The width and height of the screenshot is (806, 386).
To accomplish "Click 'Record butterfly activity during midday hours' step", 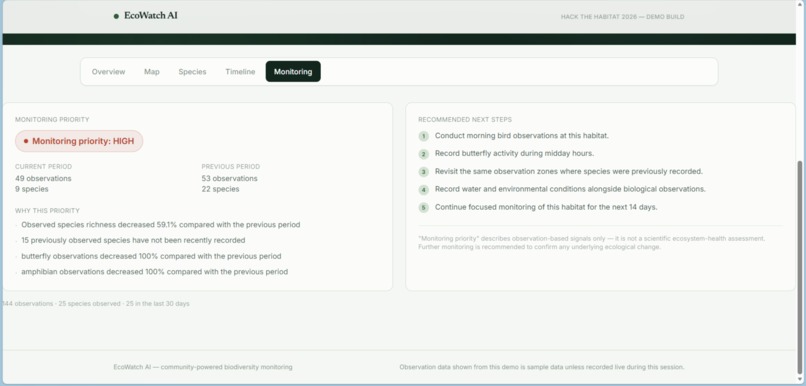I will click(x=515, y=153).
